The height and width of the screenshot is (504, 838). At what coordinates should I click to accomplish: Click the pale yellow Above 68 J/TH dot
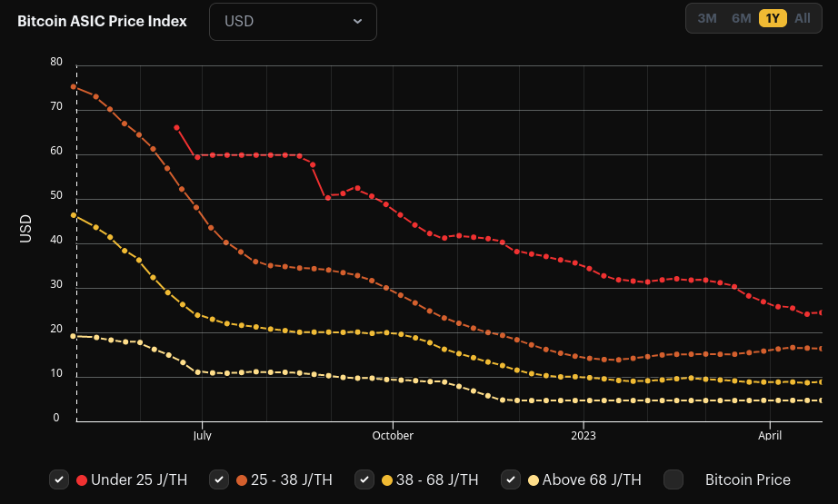point(534,480)
